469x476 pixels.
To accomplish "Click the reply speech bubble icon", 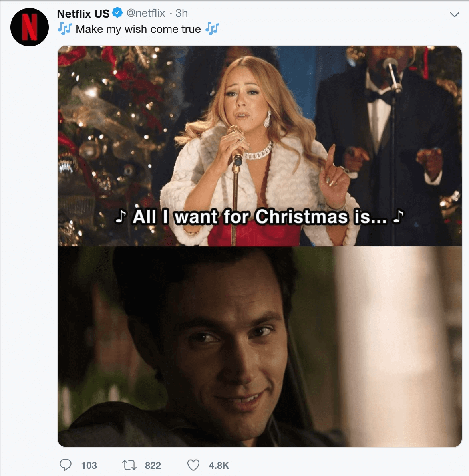I will coord(65,465).
